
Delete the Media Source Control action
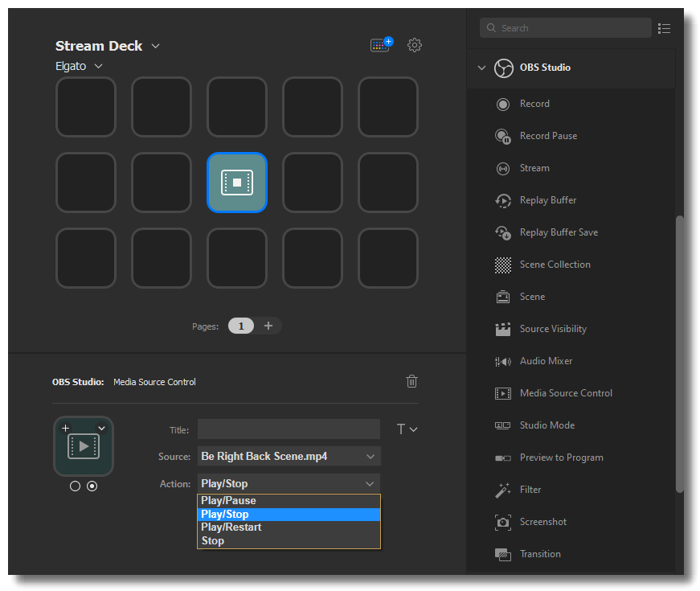tap(411, 381)
